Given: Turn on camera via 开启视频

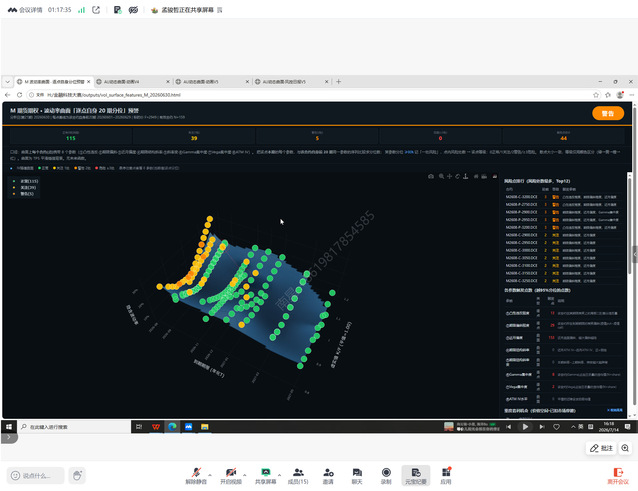Looking at the screenshot, I should tap(231, 476).
